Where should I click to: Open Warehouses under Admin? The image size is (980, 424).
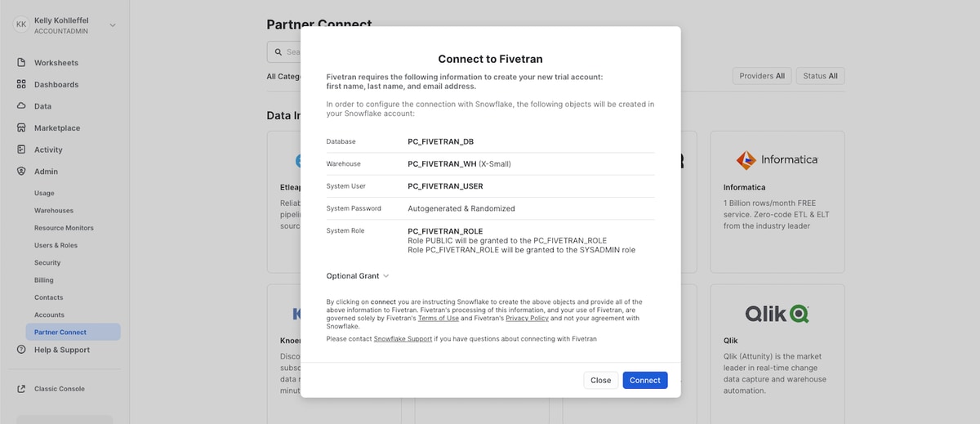pyautogui.click(x=54, y=211)
